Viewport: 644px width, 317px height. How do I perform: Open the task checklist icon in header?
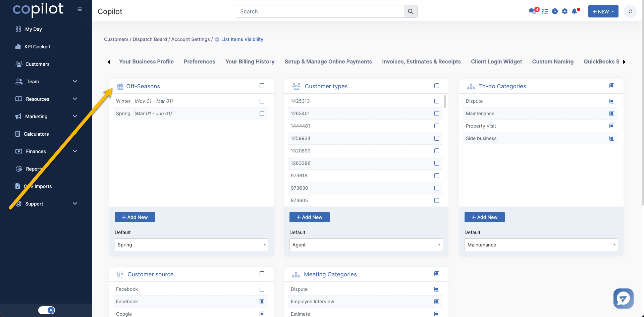tap(545, 11)
